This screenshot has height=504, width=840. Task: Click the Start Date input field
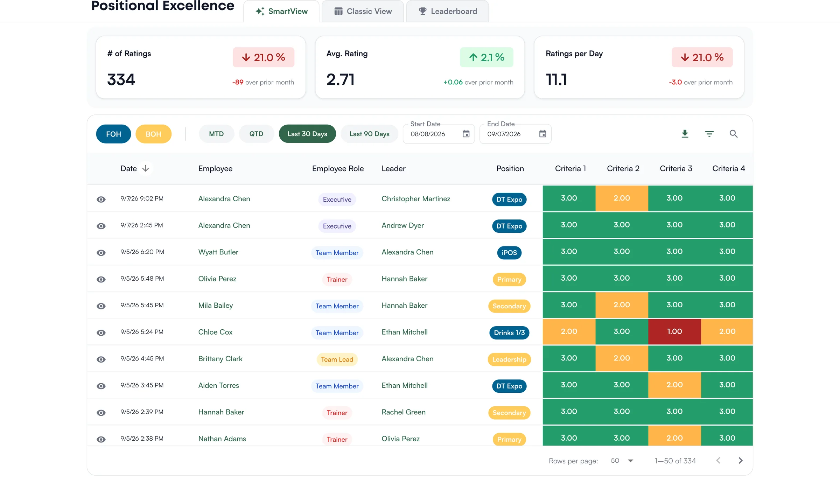(x=439, y=134)
